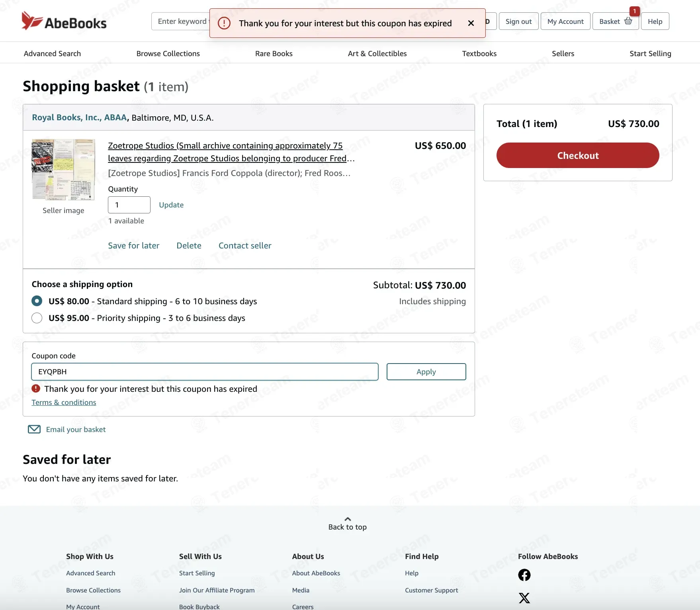
Task: Click the red error icon in coupon section
Action: [x=36, y=388]
